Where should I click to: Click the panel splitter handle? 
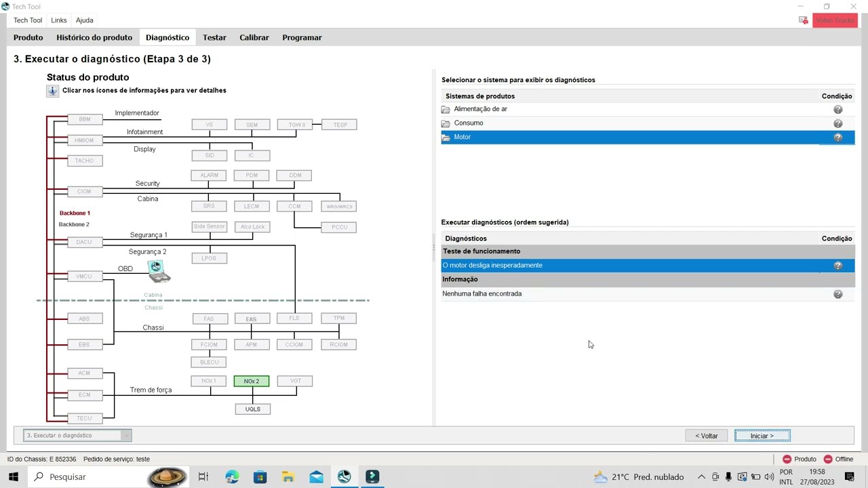click(433, 249)
